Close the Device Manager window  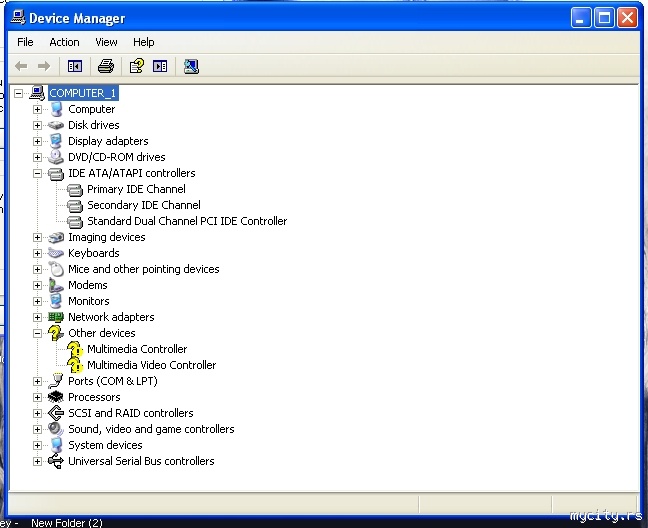tap(627, 18)
